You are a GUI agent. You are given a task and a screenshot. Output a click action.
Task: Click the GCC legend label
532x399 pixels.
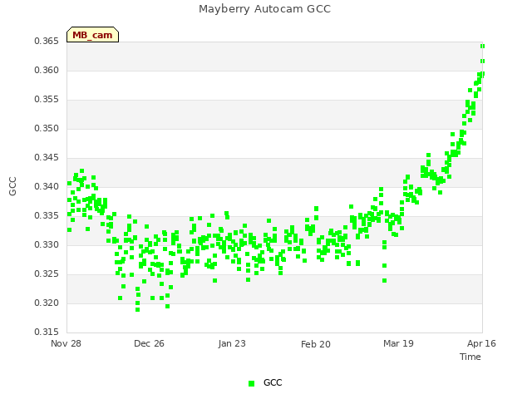(x=273, y=382)
